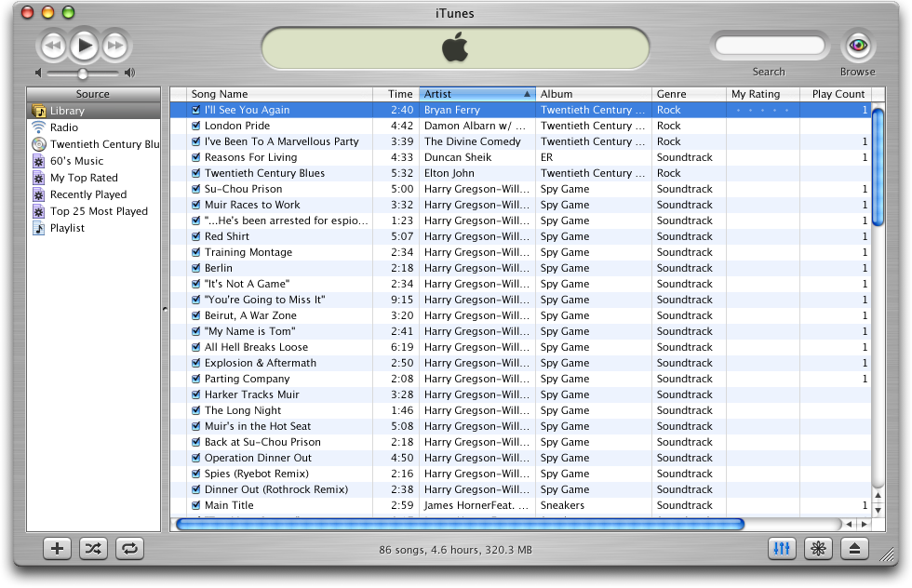The width and height of the screenshot is (912, 588).
Task: Sort songs by the Album column
Action: [x=594, y=93]
